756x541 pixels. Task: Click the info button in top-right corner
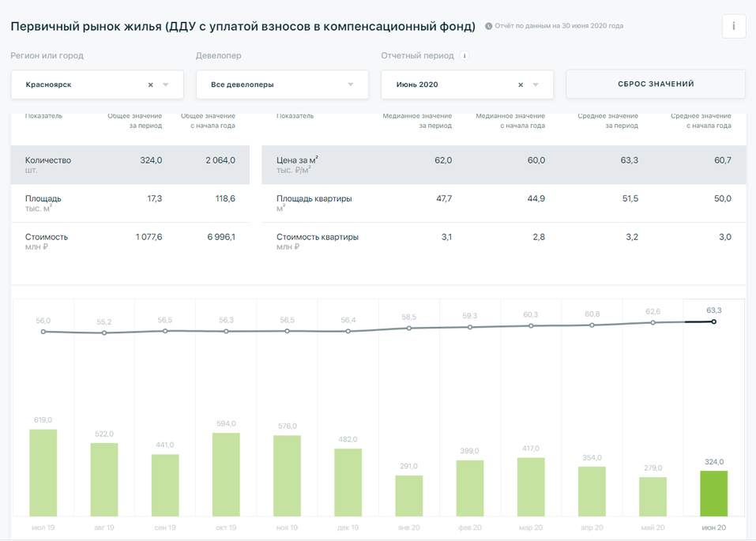click(733, 26)
